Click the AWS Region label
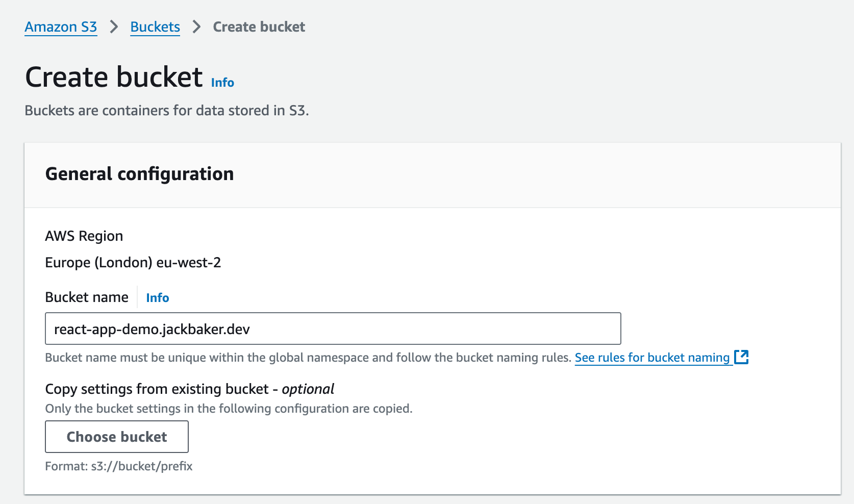The width and height of the screenshot is (854, 504). pyautogui.click(x=84, y=236)
